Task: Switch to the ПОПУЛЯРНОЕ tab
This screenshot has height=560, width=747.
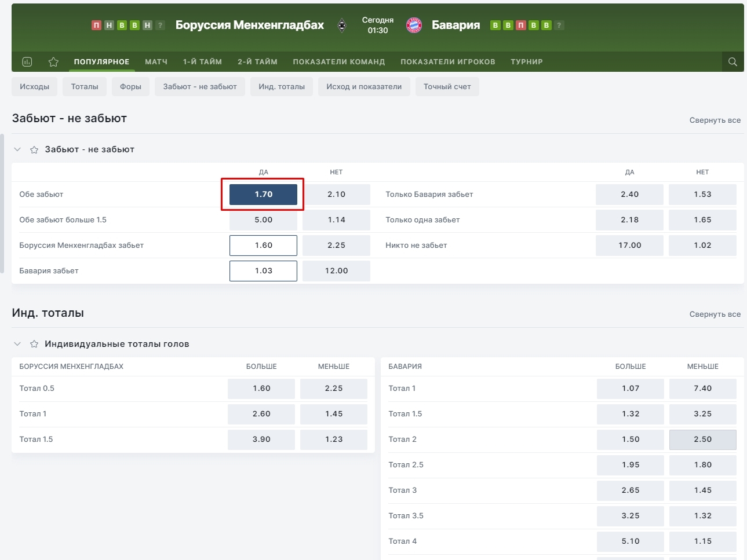Action: [x=101, y=61]
